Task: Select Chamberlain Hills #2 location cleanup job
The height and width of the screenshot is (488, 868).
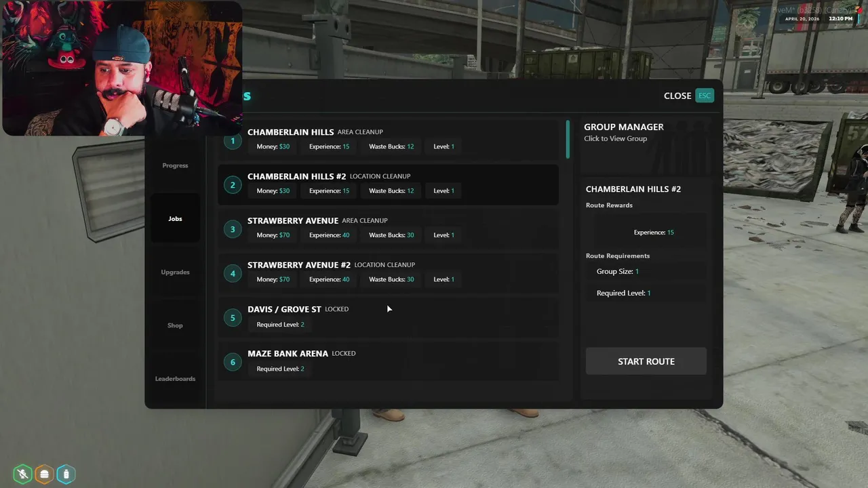Action: [x=388, y=184]
